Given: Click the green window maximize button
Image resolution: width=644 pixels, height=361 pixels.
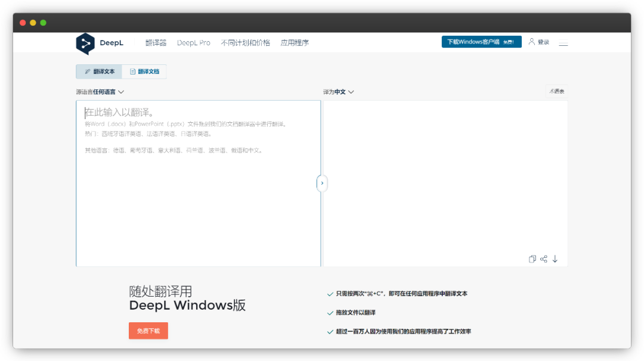Looking at the screenshot, I should coord(43,23).
